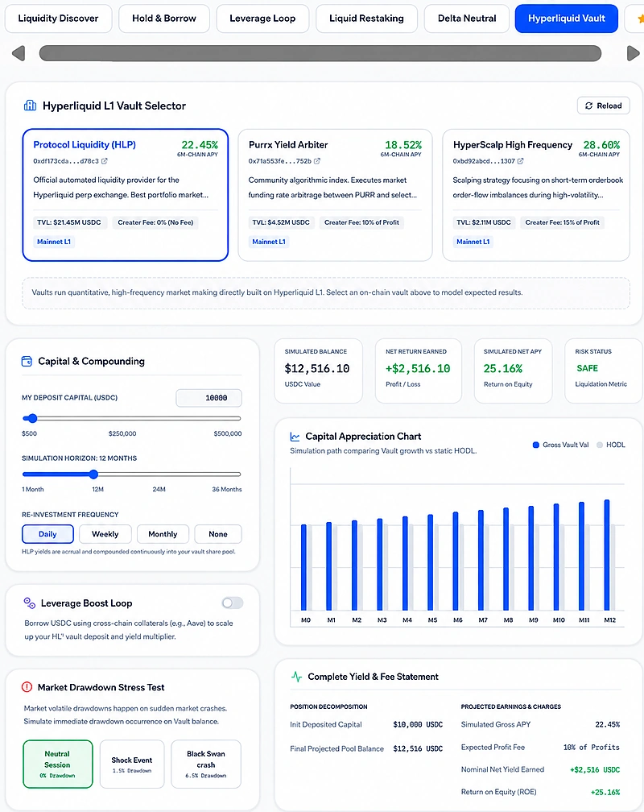The width and height of the screenshot is (644, 812).
Task: Select the HyperScalp High Frequency vault card
Action: pos(536,195)
